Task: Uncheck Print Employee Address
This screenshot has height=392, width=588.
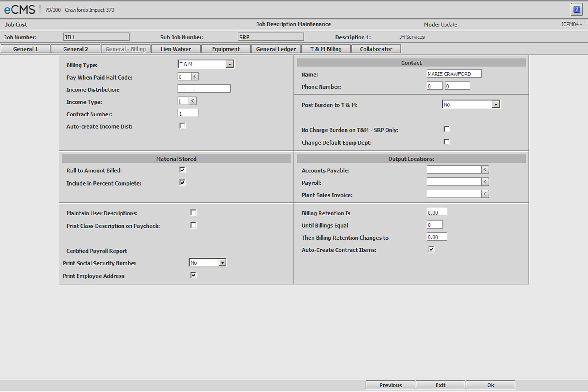Action: click(x=193, y=275)
